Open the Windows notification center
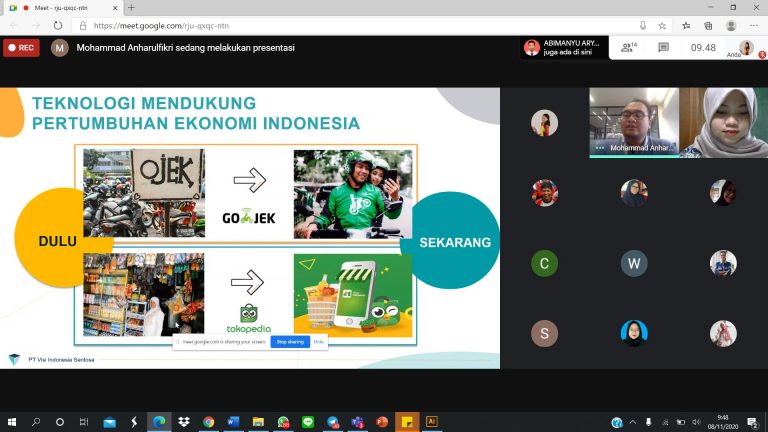 pyautogui.click(x=753, y=422)
